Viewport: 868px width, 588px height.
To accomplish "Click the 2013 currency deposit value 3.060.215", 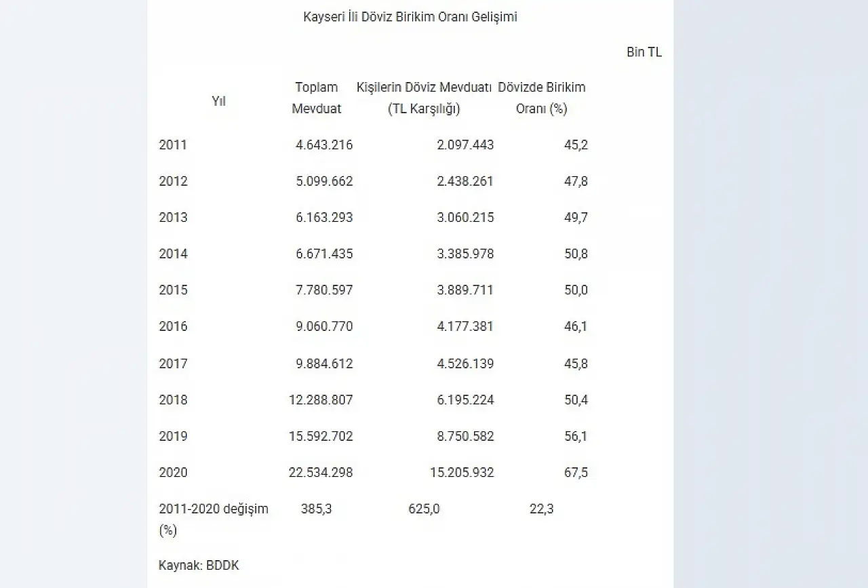I will coord(465,217).
